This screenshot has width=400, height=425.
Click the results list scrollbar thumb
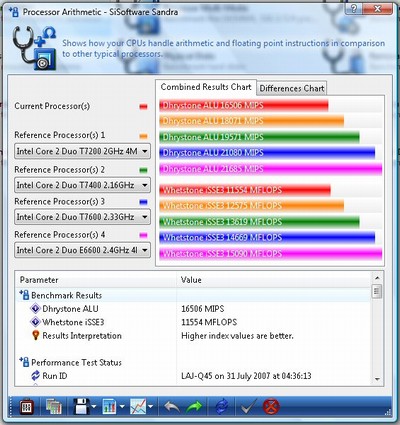point(377,292)
